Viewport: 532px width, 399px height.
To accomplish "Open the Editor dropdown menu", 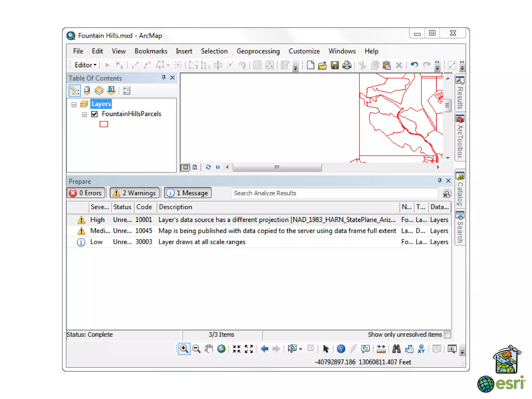I will pyautogui.click(x=85, y=65).
